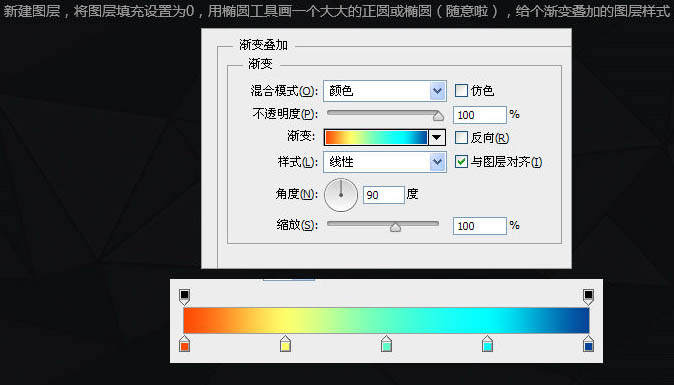Click the gradient preview swatch to edit
The image size is (674, 385).
pos(376,138)
